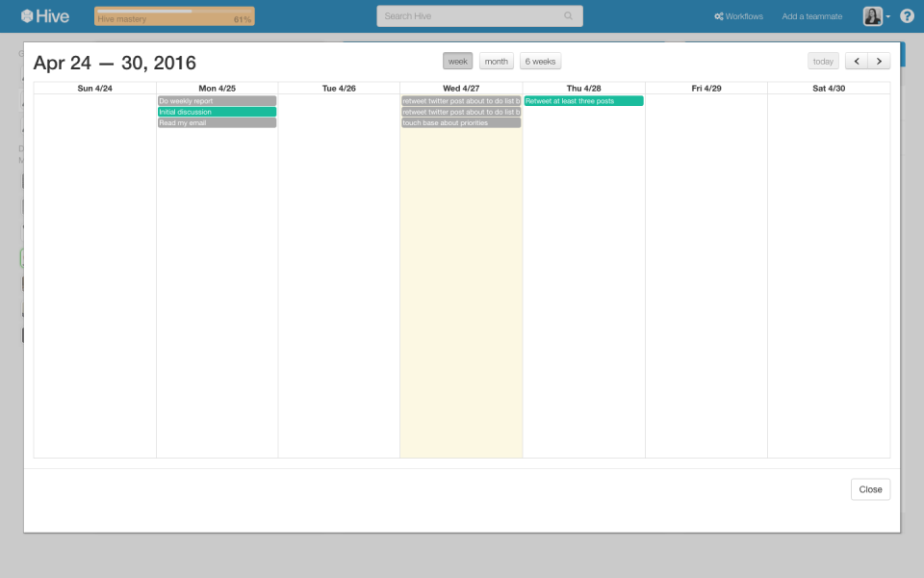Click the Tue 4/26 column header
924x578 pixels.
coord(339,88)
